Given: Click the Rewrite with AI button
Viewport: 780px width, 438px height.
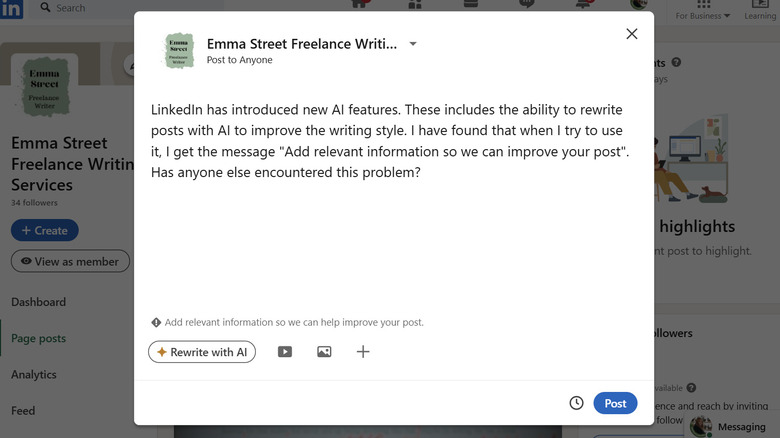Looking at the screenshot, I should [202, 352].
